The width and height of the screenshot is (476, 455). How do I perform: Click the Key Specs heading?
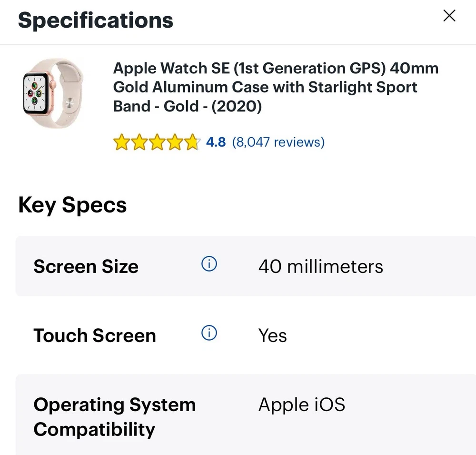pyautogui.click(x=72, y=205)
